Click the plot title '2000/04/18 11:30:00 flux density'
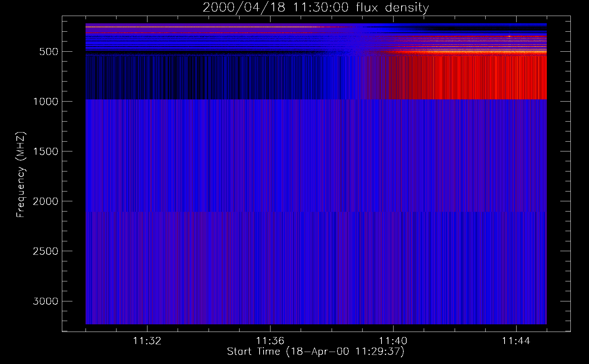The height and width of the screenshot is (364, 589). (316, 8)
